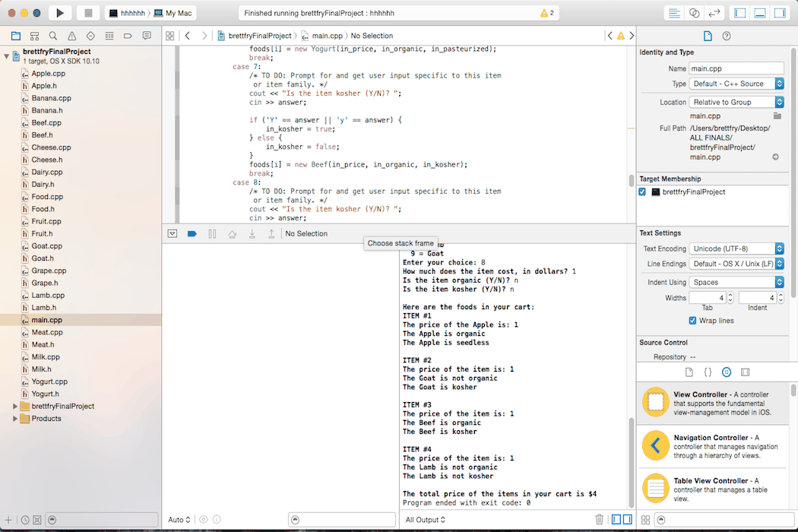Image resolution: width=798 pixels, height=532 pixels.
Task: Clear the console with the trash icon
Action: click(x=599, y=519)
